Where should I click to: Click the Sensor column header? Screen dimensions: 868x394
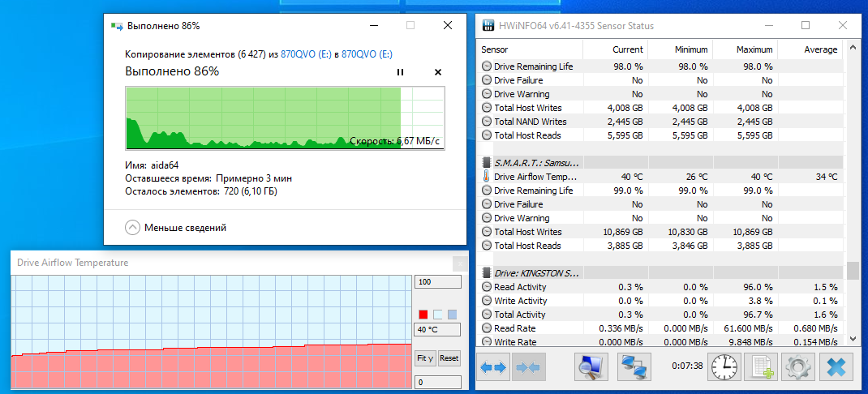(530, 49)
